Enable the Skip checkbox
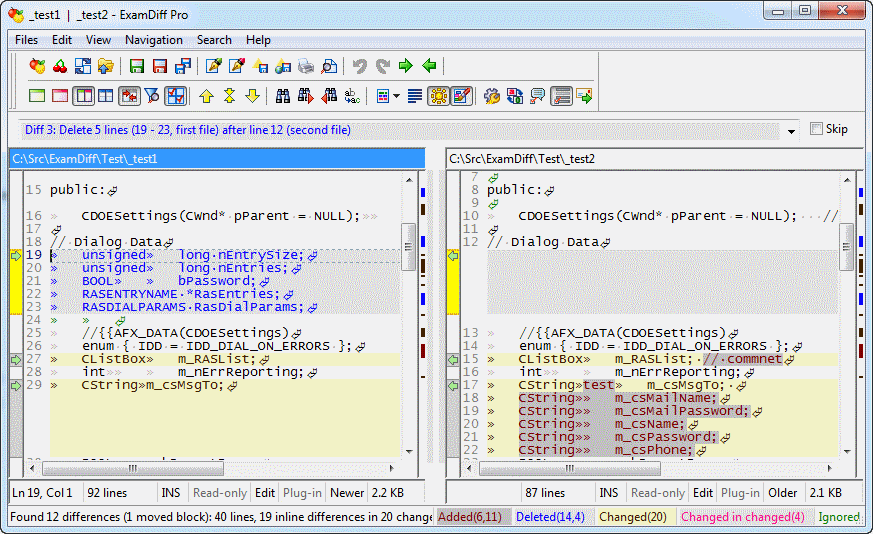873x534 pixels. click(x=816, y=129)
